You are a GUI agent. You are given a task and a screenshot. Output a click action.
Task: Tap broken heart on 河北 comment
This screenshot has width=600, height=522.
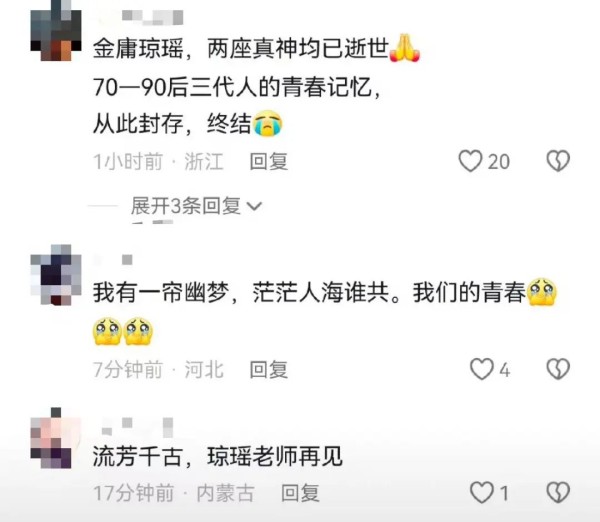tap(558, 369)
